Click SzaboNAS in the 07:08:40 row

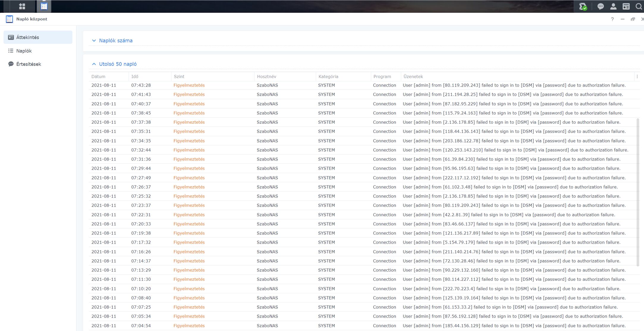(267, 298)
